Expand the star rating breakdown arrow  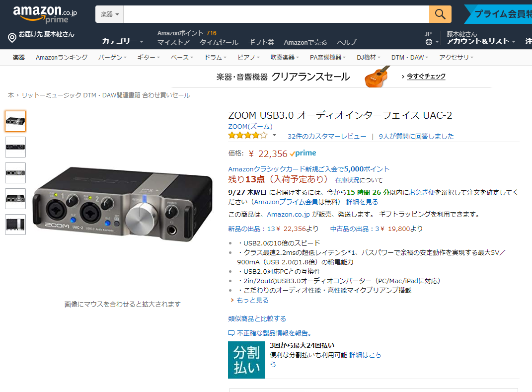pos(275,136)
